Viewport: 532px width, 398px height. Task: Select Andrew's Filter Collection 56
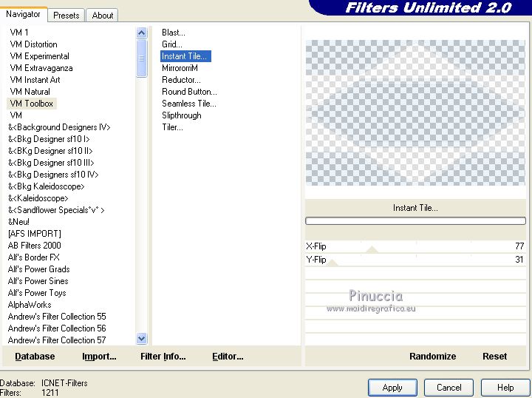57,328
